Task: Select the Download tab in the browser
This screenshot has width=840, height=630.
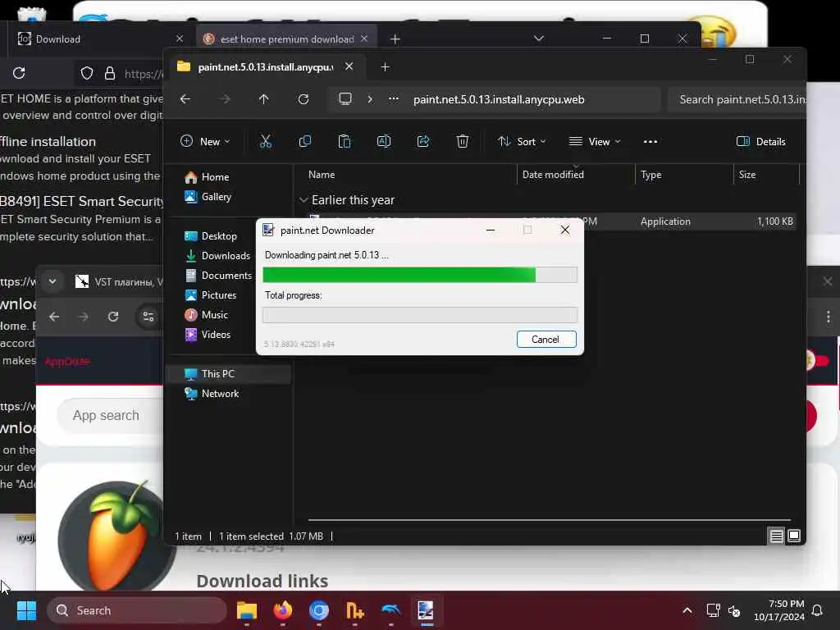Action: click(x=102, y=39)
